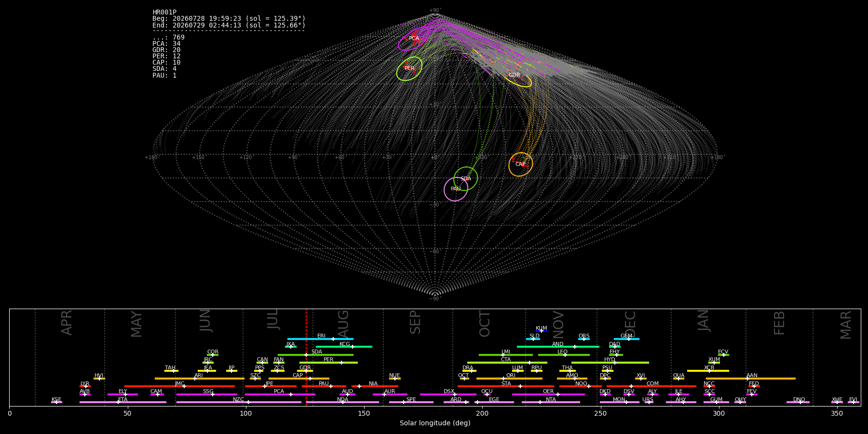
Task: Select the ARI orange activity bar
Action: click(200, 379)
